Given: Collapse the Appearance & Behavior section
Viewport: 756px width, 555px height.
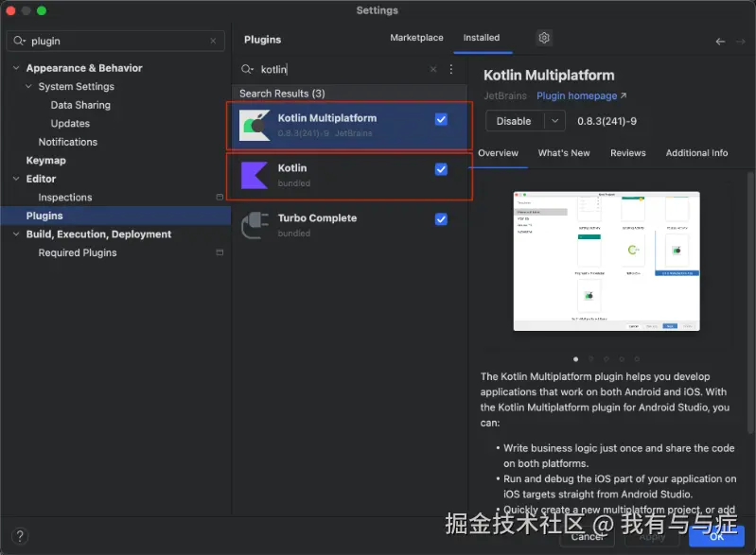Looking at the screenshot, I should (16, 68).
